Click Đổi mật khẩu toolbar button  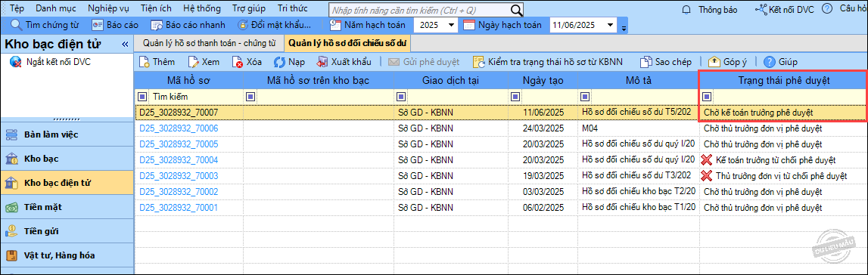tap(275, 25)
